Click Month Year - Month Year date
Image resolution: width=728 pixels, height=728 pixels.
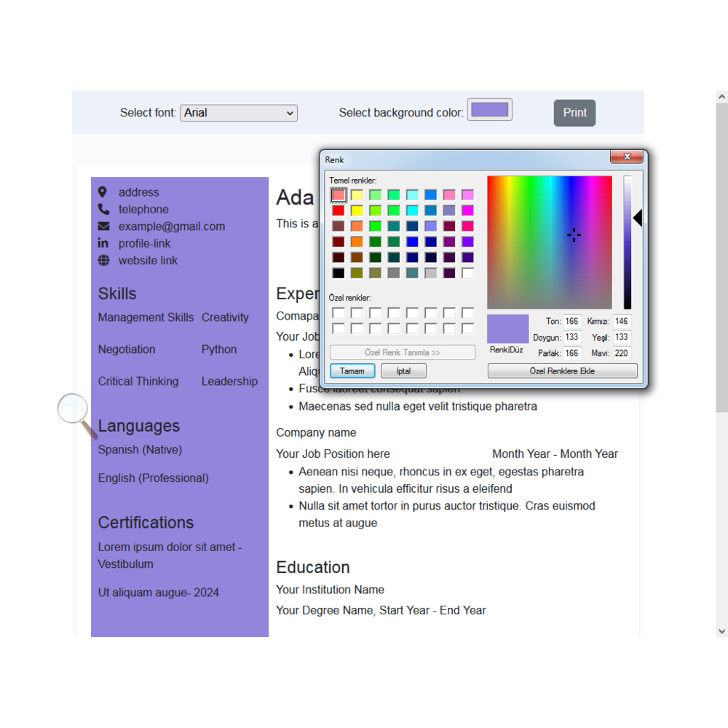pos(555,454)
